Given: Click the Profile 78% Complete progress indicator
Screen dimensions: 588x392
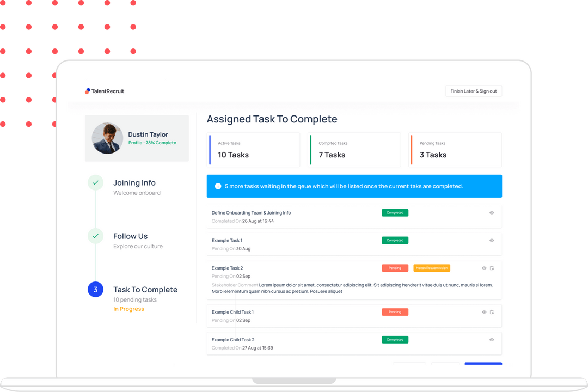Looking at the screenshot, I should [x=152, y=143].
